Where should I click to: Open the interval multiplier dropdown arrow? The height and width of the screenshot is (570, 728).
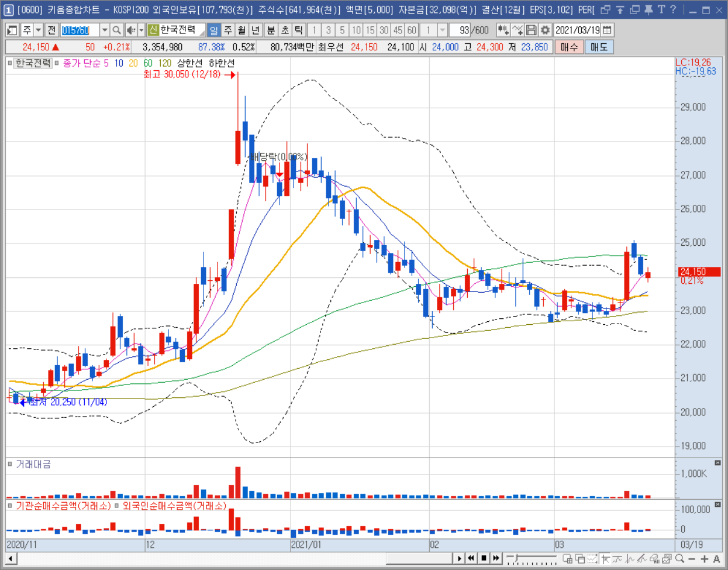pos(442,30)
